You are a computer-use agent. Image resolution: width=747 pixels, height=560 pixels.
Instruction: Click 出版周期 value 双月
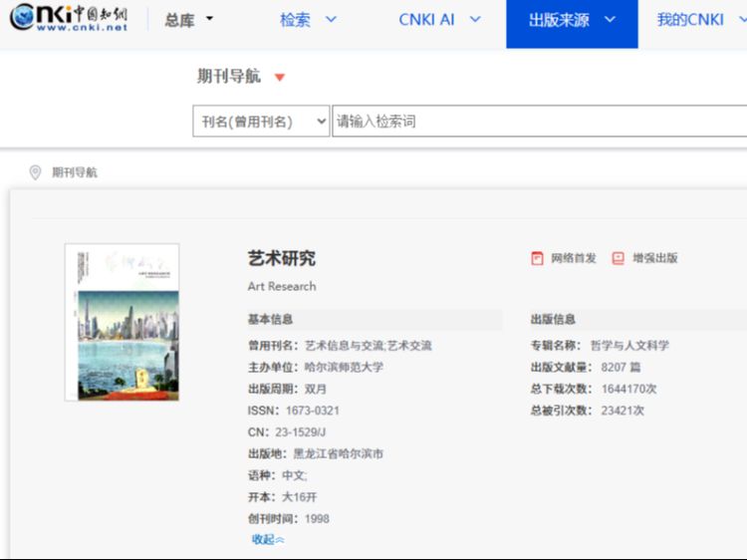(316, 389)
